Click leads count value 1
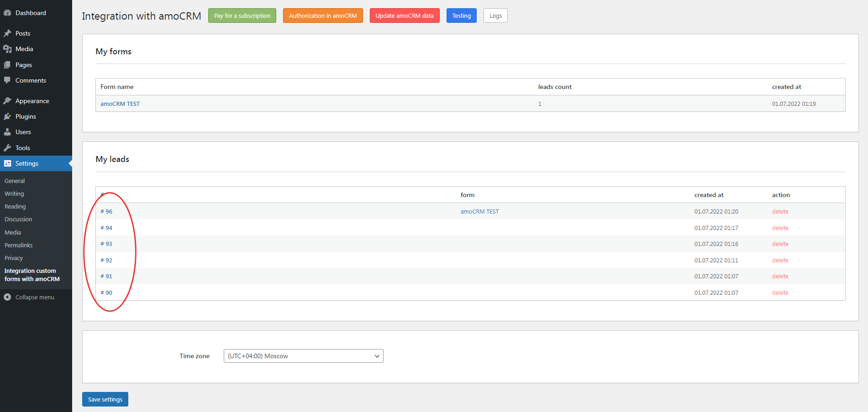Screen dimensions: 868x412 (x=540, y=104)
